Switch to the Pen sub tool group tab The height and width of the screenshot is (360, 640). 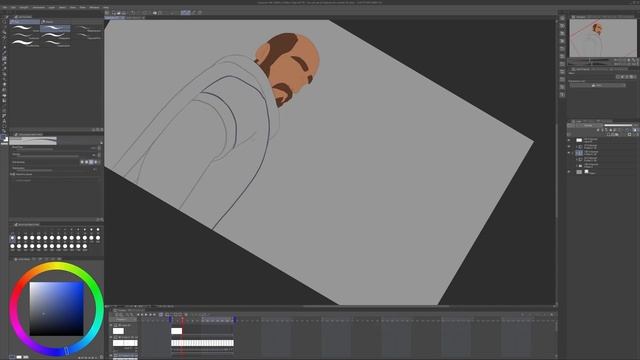[24, 22]
